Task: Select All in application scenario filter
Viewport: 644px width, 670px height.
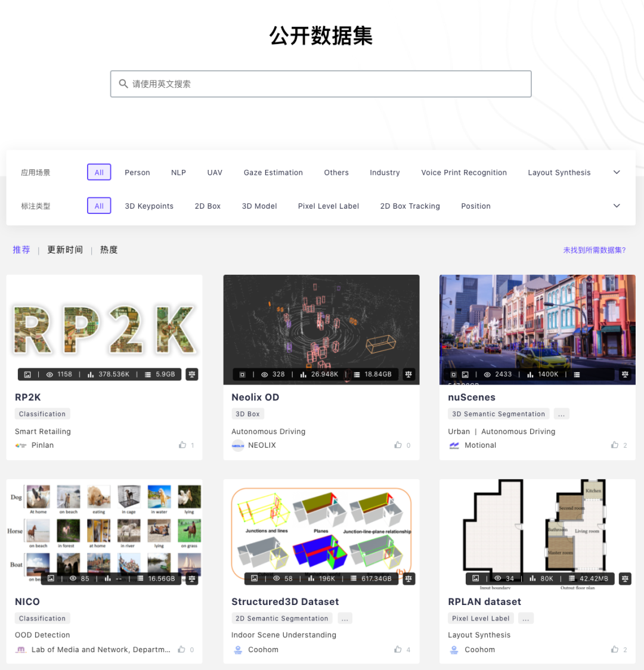Action: 99,172
